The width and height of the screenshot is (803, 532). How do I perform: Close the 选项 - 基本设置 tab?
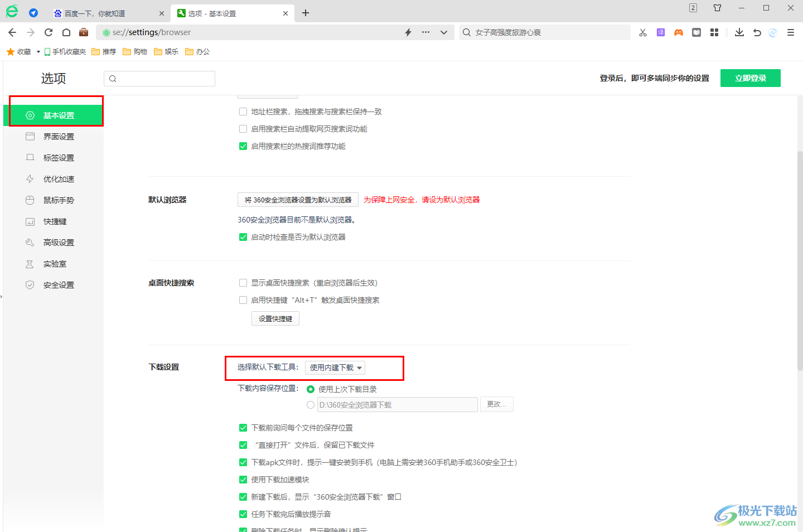pyautogui.click(x=286, y=13)
